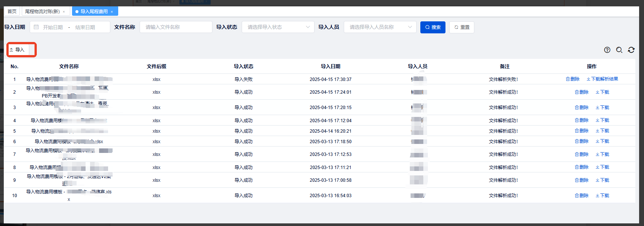The width and height of the screenshot is (644, 226).
Task: Click the 结束日期 date field
Action: tap(85, 27)
